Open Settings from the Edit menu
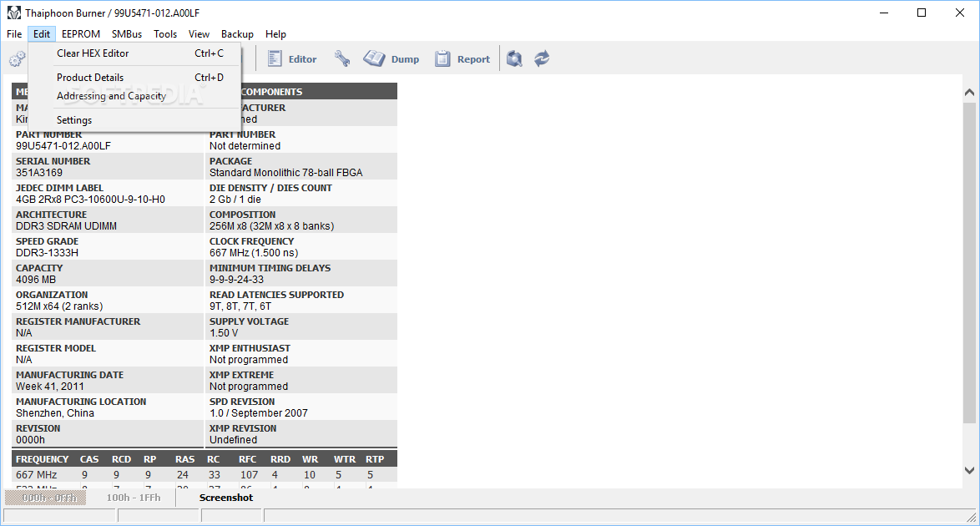The width and height of the screenshot is (980, 526). click(135, 120)
